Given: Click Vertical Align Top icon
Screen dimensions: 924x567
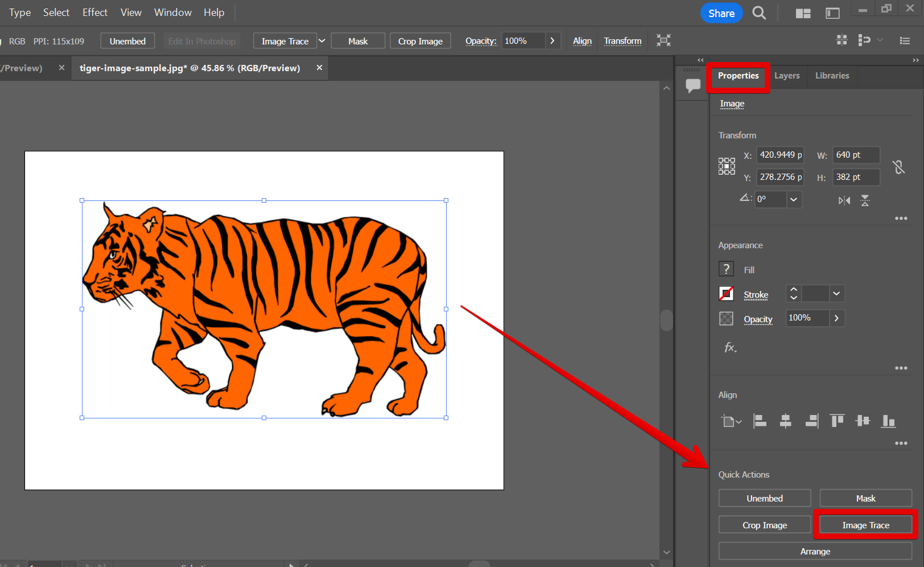Looking at the screenshot, I should point(837,421).
